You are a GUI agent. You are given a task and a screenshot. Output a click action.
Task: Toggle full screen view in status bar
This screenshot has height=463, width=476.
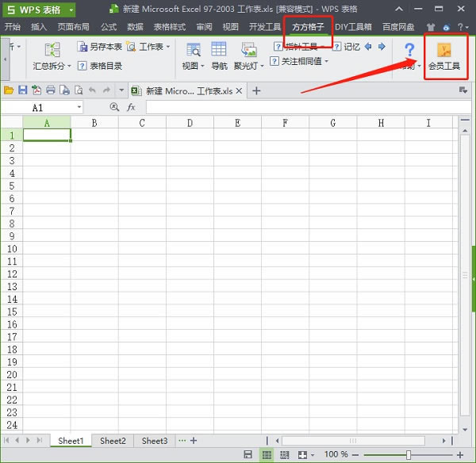(303, 454)
